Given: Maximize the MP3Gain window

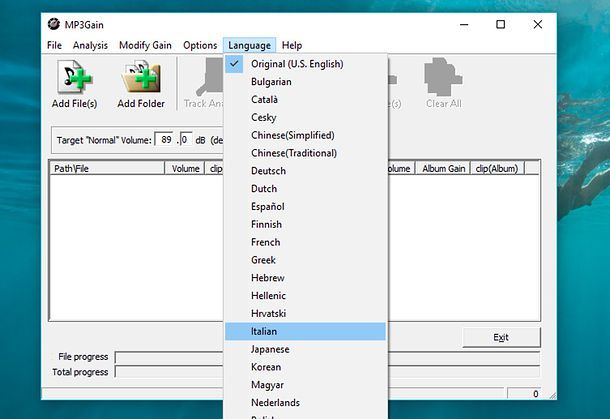Looking at the screenshot, I should pyautogui.click(x=501, y=25).
